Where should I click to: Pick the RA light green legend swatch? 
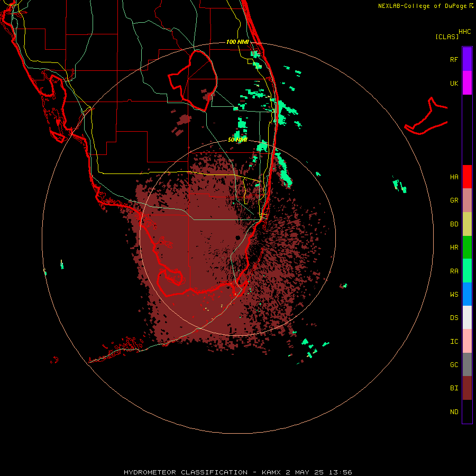coord(467,271)
